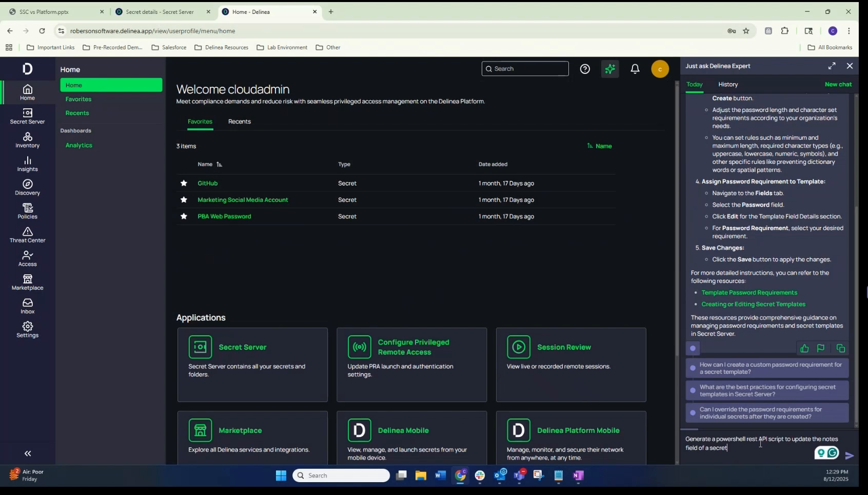The height and width of the screenshot is (495, 868).
Task: Send the chat message with the arrow icon
Action: 850,455
